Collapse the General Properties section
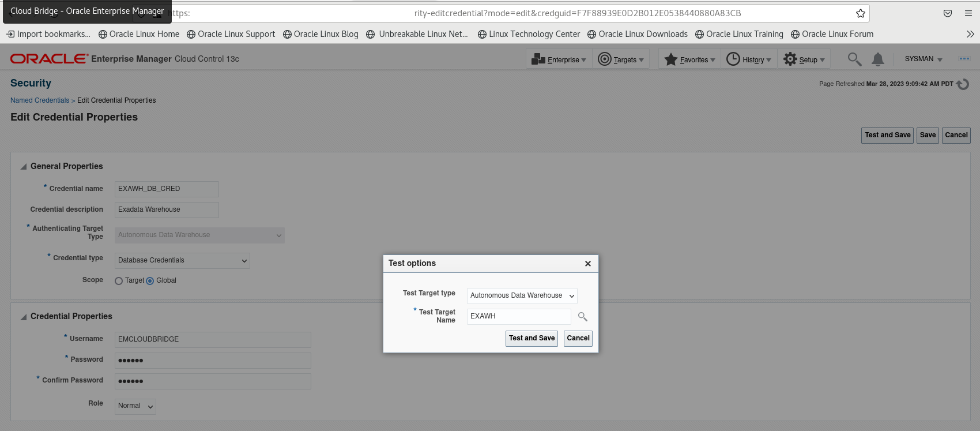The image size is (980, 431). click(24, 167)
